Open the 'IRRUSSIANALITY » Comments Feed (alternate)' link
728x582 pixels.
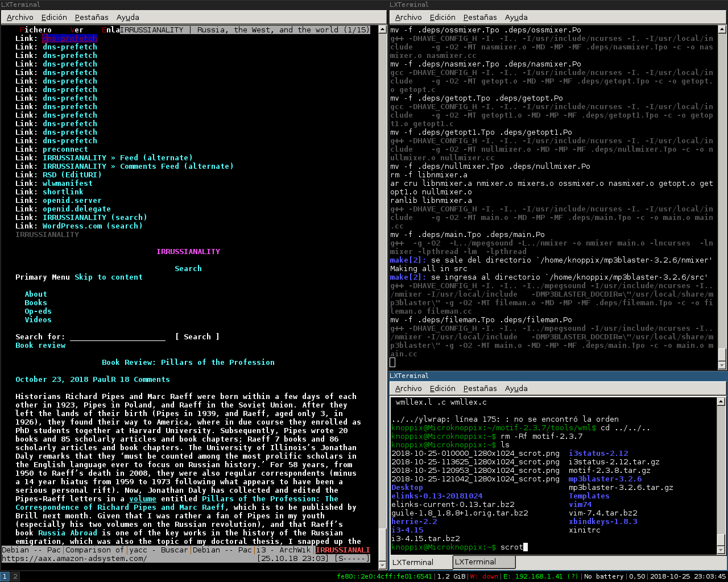click(x=138, y=166)
